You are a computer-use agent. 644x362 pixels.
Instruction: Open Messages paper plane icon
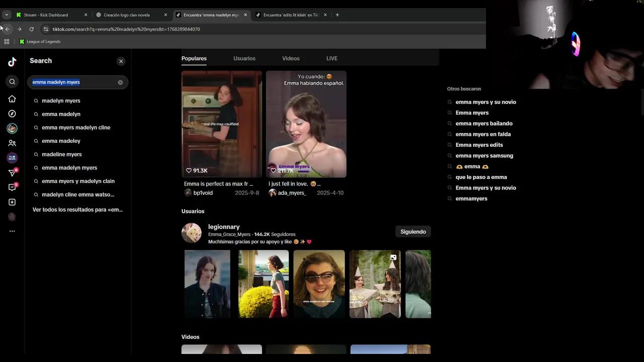coord(12,173)
